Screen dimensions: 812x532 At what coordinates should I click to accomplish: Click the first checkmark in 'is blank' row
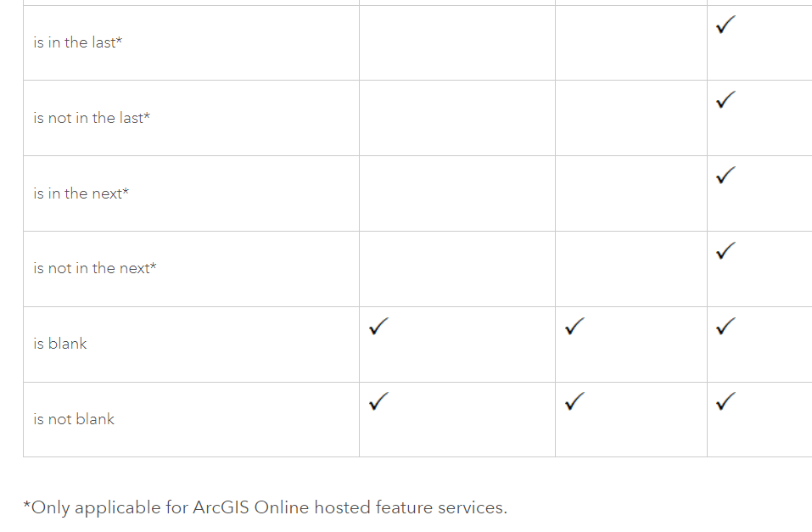click(379, 327)
